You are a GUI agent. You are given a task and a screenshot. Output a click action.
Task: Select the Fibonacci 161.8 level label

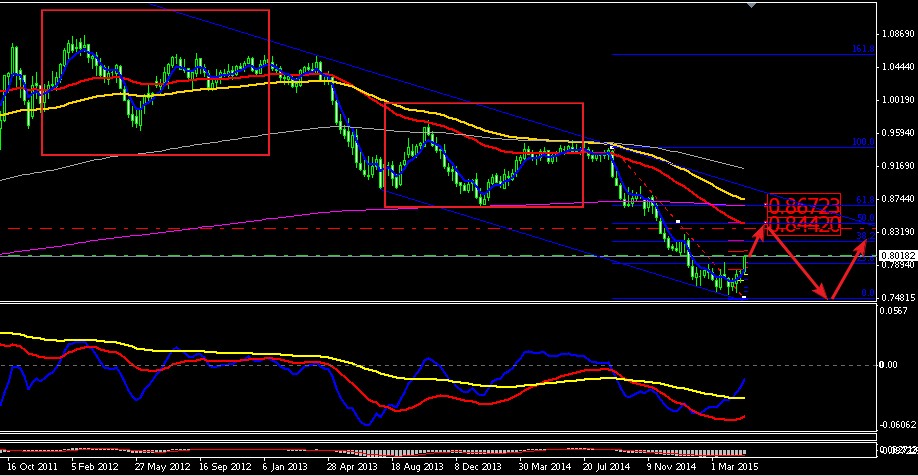click(864, 49)
